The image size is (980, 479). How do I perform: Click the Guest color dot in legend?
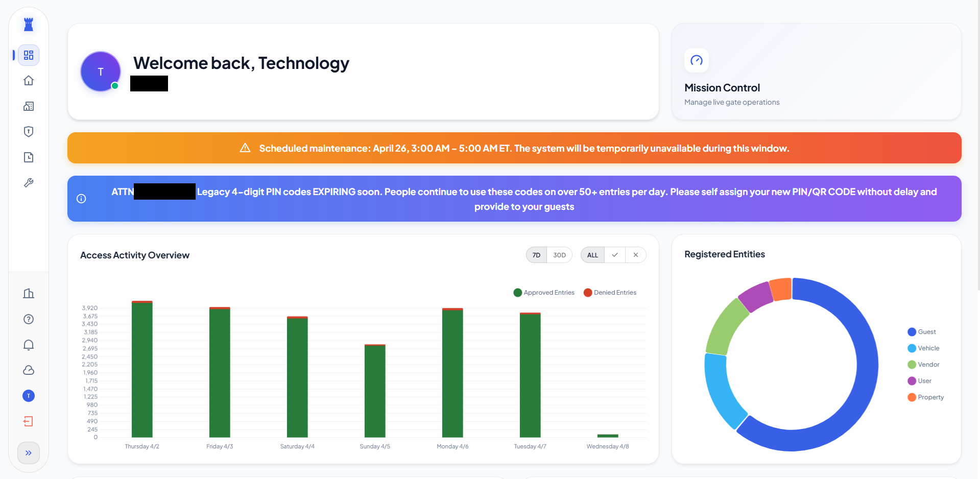coord(912,332)
